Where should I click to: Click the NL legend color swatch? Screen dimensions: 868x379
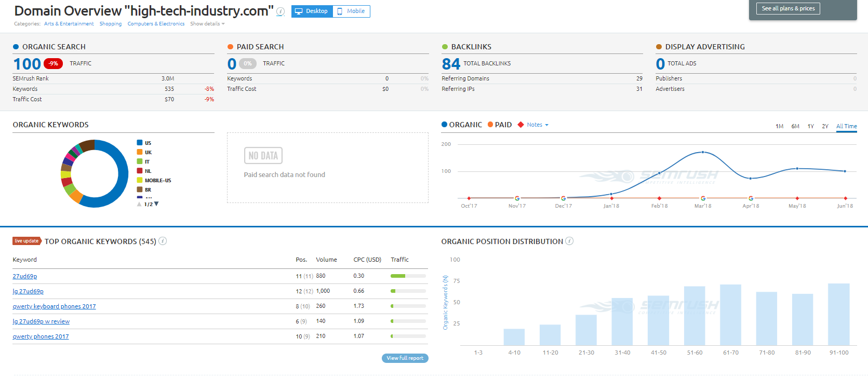tap(140, 171)
